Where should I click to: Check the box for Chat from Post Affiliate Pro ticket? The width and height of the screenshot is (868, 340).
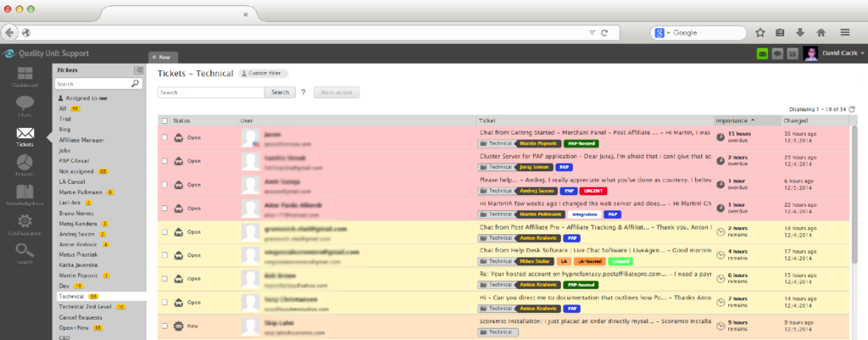click(x=164, y=231)
